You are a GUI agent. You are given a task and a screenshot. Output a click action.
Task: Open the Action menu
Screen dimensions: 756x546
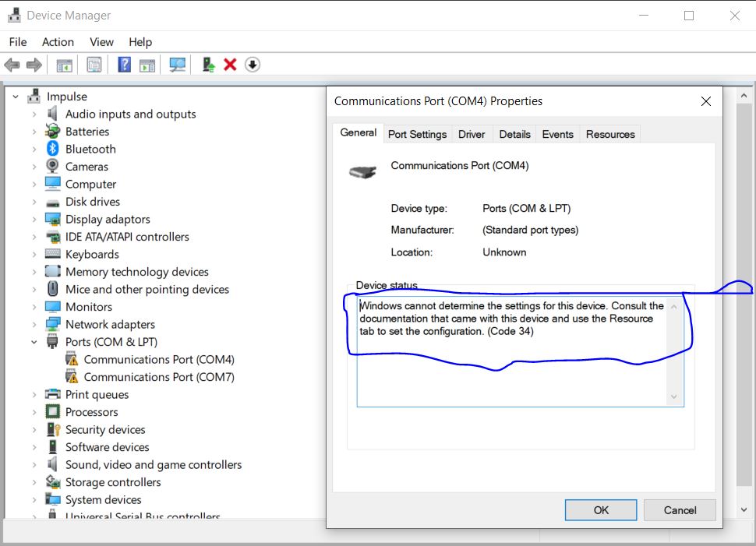pos(58,42)
